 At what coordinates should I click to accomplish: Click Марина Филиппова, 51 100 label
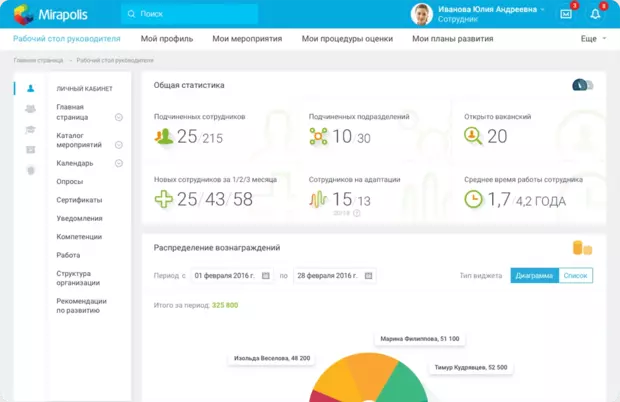[420, 339]
